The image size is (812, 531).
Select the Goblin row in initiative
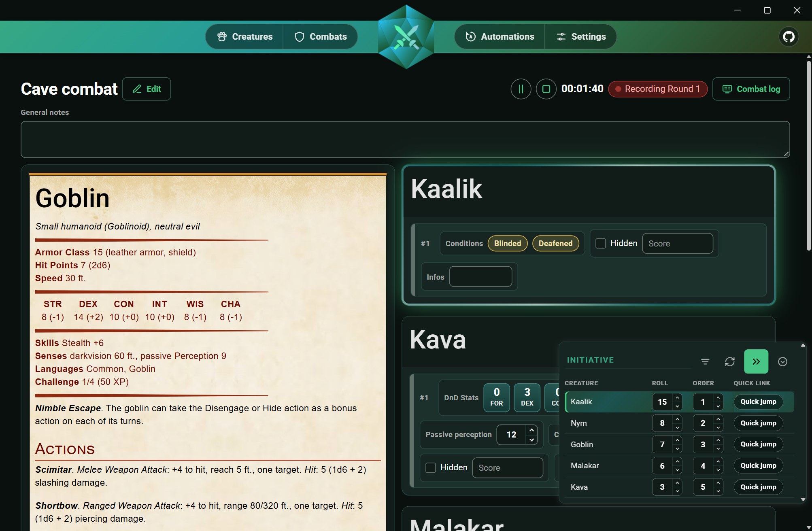679,444
